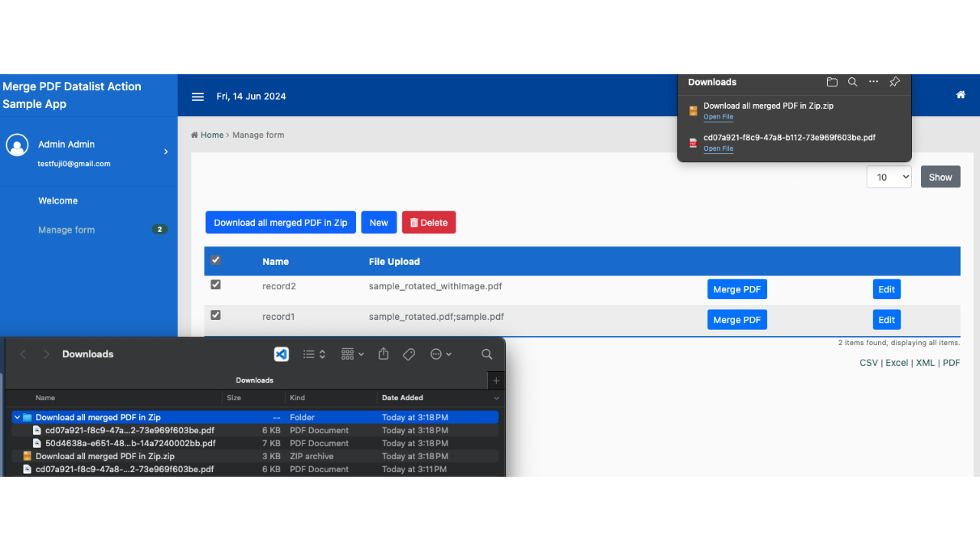Viewport: 980px width, 551px height.
Task: Open the page size dropdown showing 10
Action: [x=889, y=177]
